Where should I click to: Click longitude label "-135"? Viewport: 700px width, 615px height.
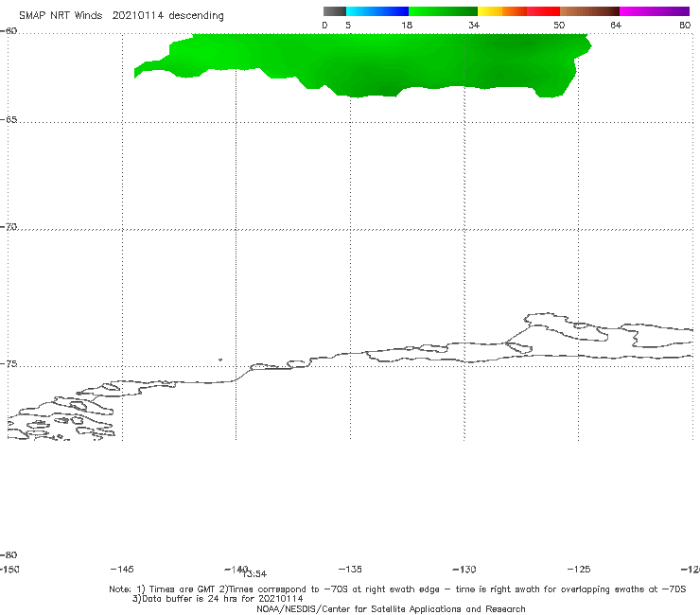click(x=350, y=569)
